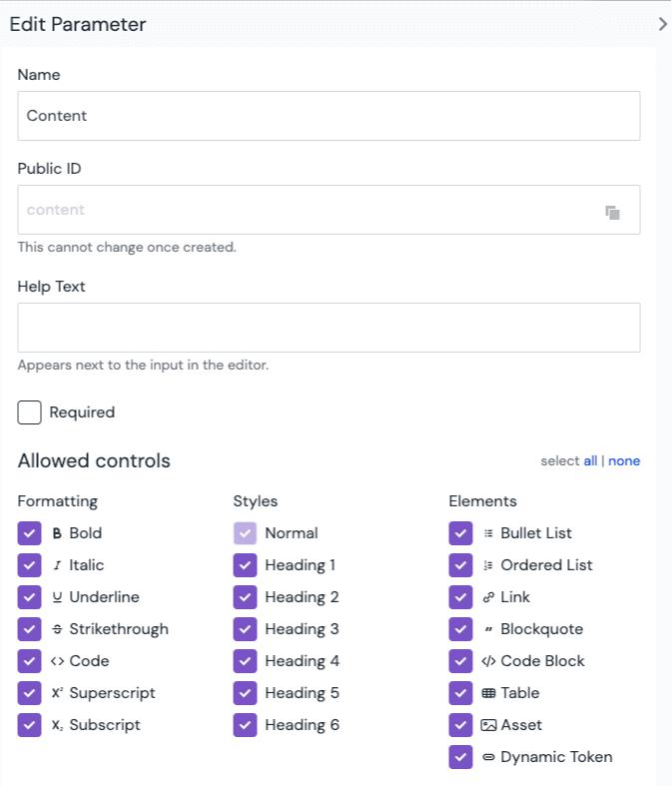
Task: Uncheck the Italic checkbox
Action: [30, 565]
